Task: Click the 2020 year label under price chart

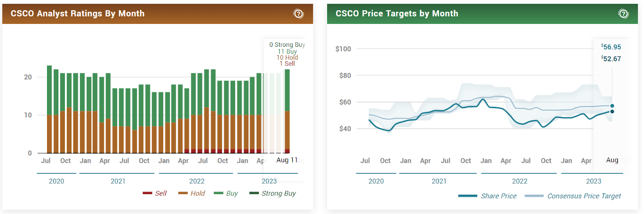Action: coord(376,181)
